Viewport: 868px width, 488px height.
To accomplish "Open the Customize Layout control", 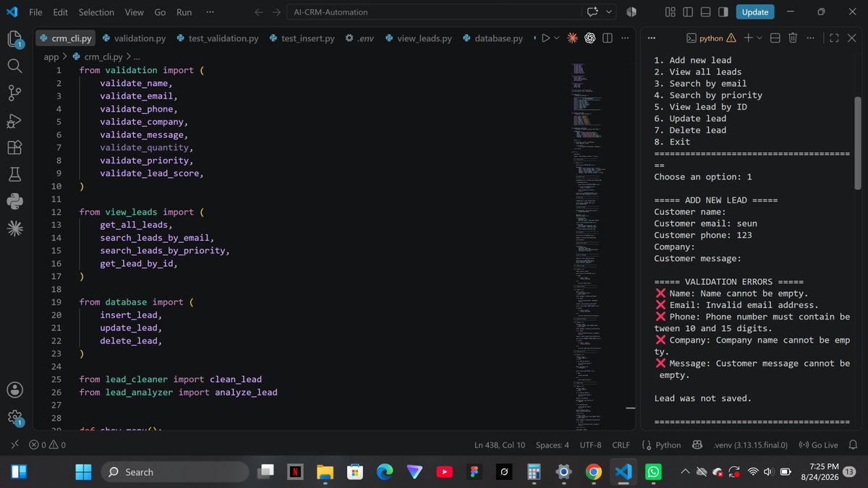I will [x=670, y=12].
